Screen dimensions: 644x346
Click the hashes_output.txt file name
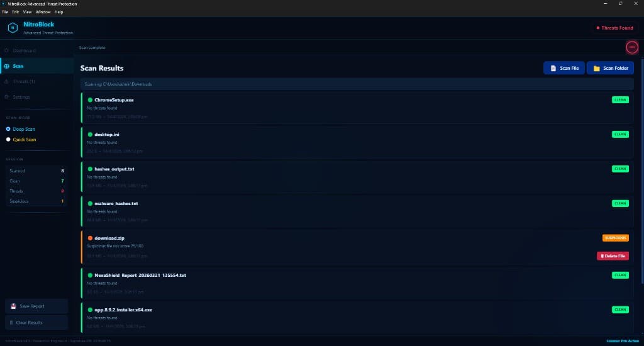click(114, 169)
